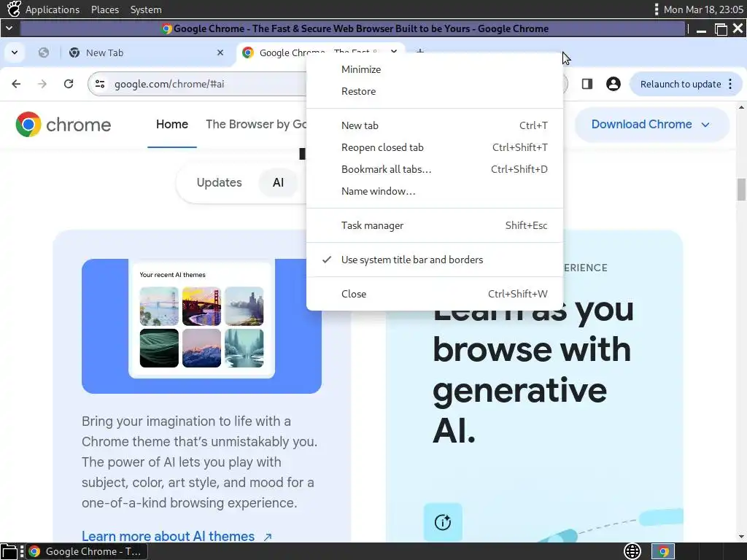747x560 pixels.
Task: Choose Reopen closed tab
Action: 435,147
